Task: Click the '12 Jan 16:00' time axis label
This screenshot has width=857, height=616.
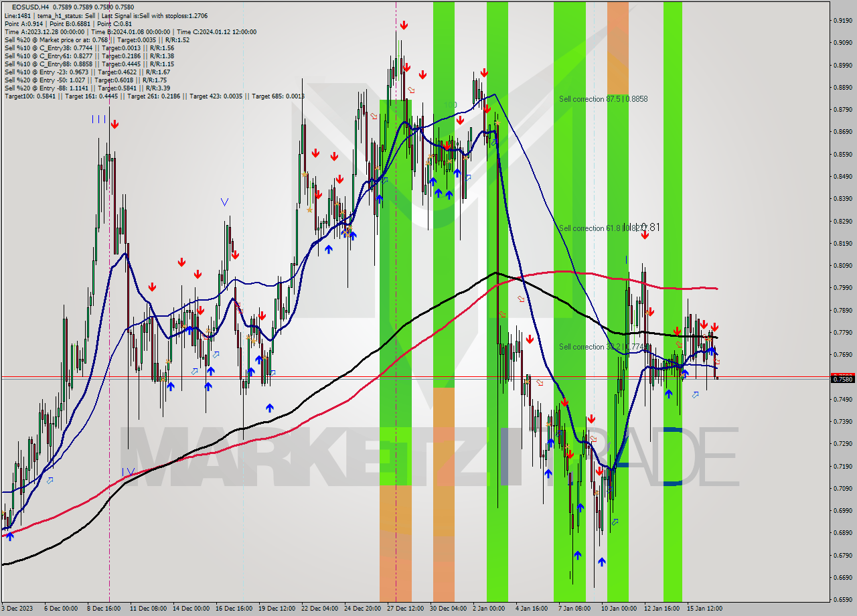Action: (x=662, y=609)
